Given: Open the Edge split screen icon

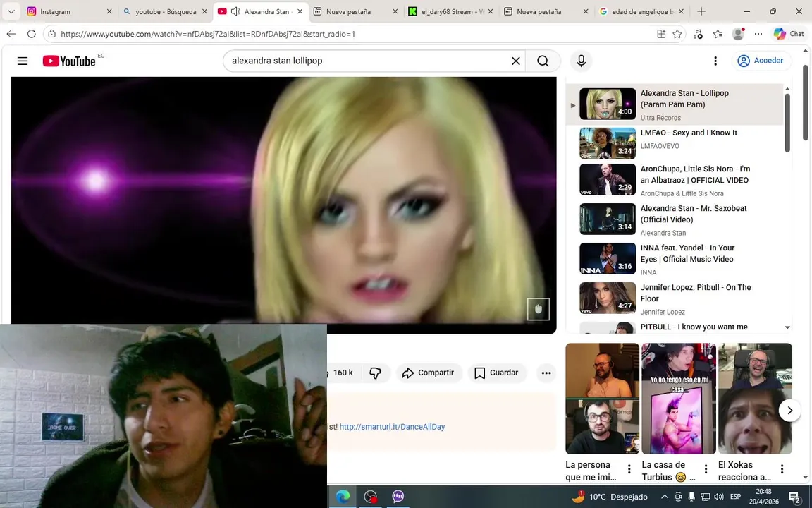Looking at the screenshot, I should click(661, 34).
